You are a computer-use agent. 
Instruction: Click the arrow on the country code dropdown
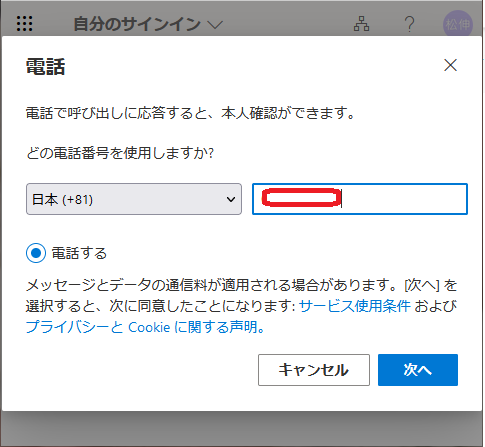pyautogui.click(x=231, y=199)
